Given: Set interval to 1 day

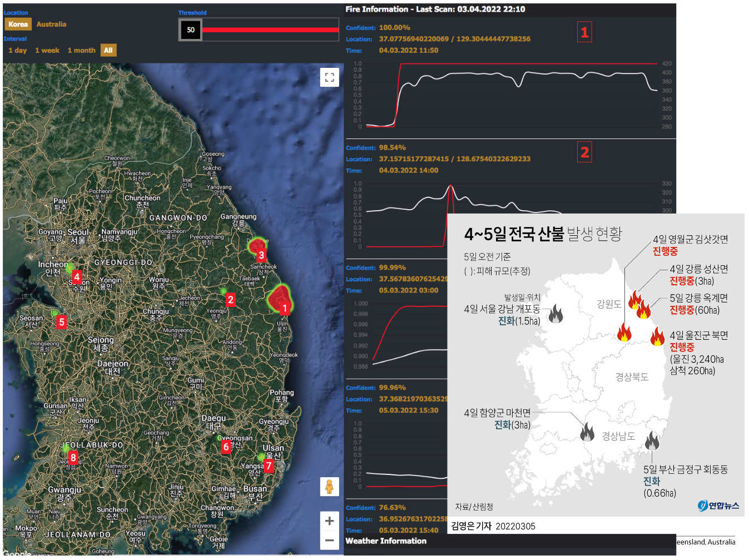Looking at the screenshot, I should click(x=18, y=51).
